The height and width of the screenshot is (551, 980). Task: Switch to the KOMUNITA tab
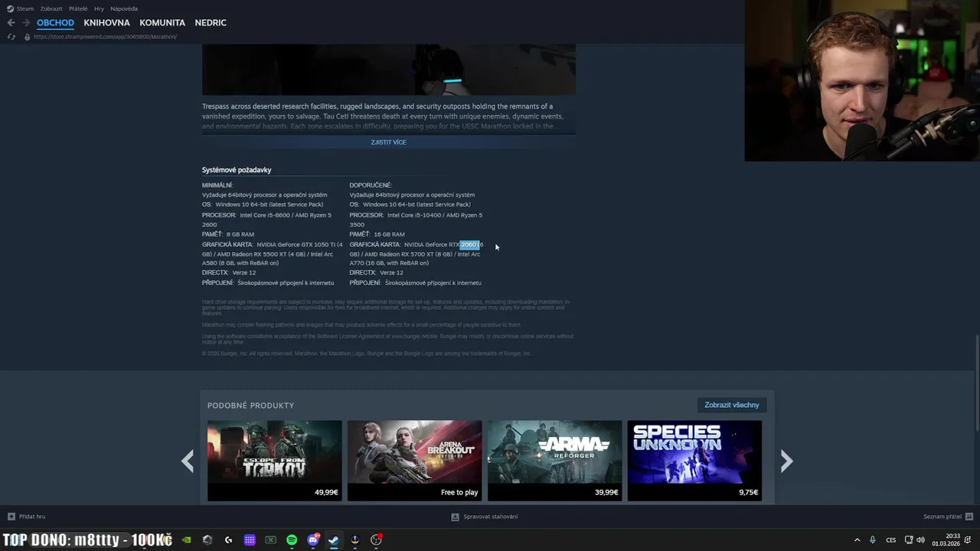162,23
